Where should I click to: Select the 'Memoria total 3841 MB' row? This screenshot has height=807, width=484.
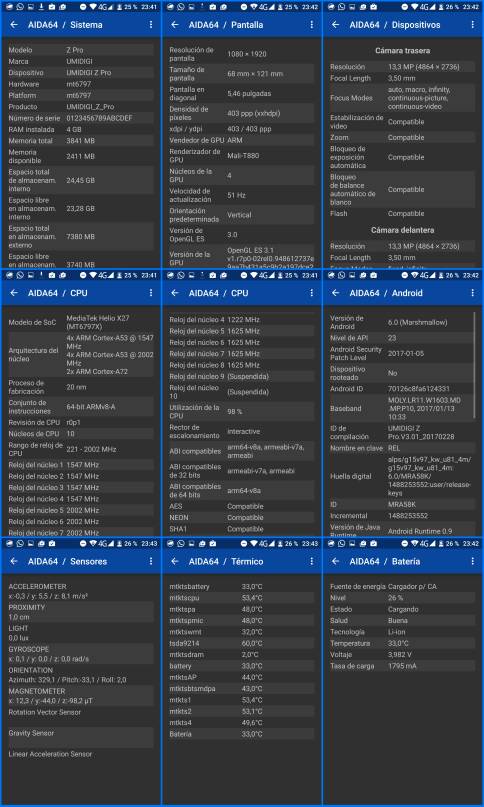coord(81,141)
